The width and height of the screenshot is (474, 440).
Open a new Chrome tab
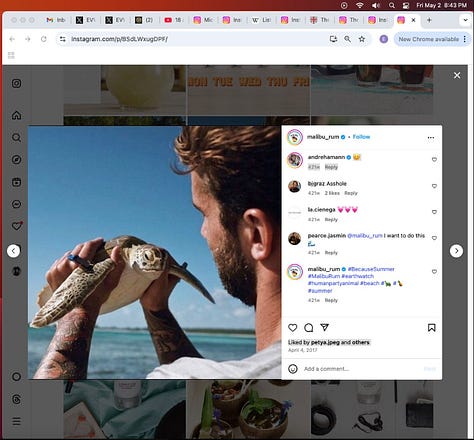[x=429, y=20]
